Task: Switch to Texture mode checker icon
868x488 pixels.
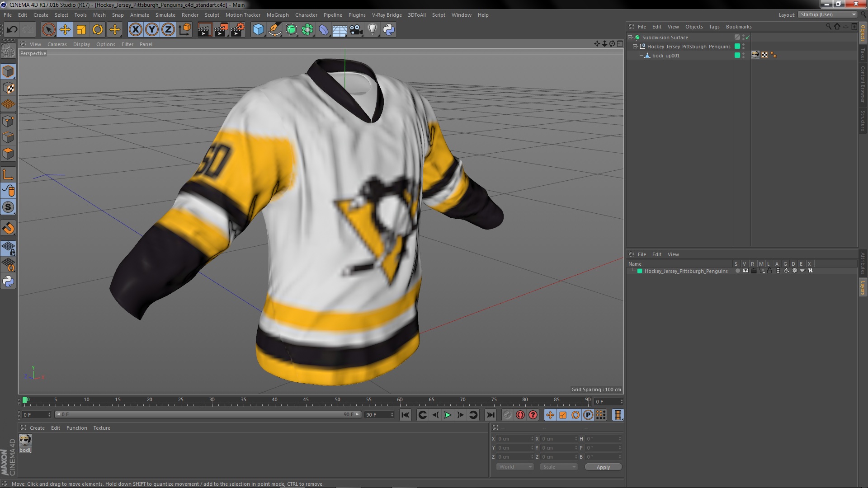Action: point(8,88)
